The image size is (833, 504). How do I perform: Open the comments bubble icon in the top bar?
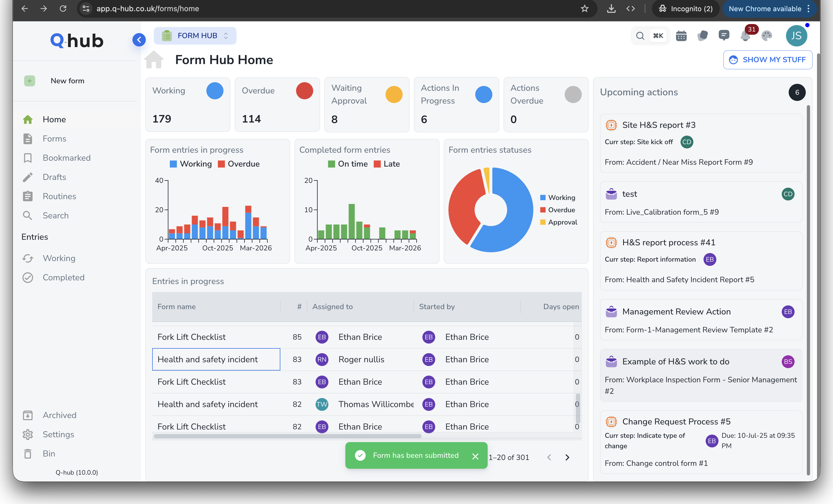(x=724, y=36)
